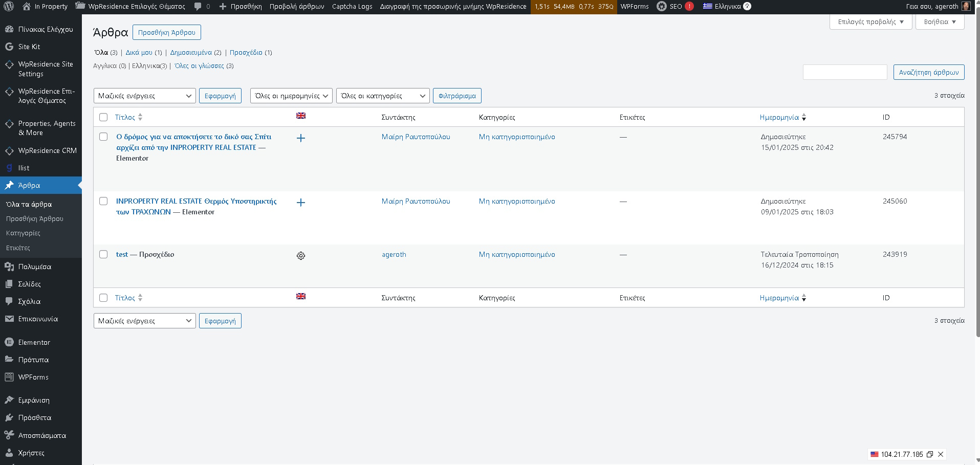Viewport: 980px width, 465px height.
Task: Select checkbox for the test draft
Action: [x=103, y=254]
